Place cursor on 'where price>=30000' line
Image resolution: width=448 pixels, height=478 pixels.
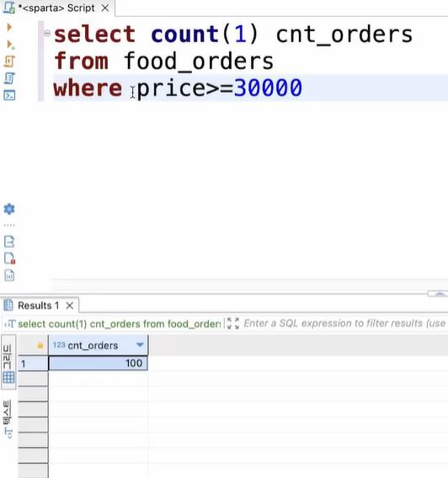(x=178, y=88)
